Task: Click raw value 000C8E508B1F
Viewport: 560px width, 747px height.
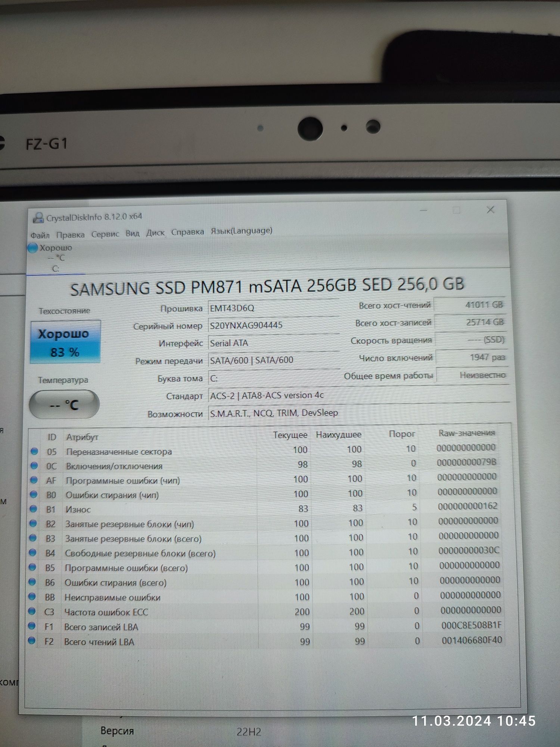Action: coord(472,625)
